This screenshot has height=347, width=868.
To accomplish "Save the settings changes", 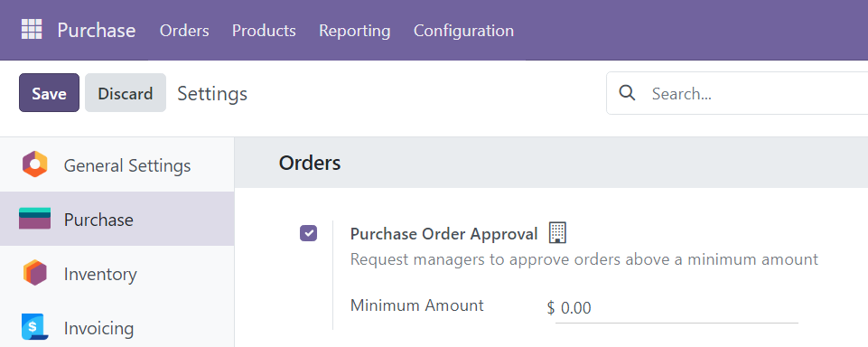I will tap(50, 93).
